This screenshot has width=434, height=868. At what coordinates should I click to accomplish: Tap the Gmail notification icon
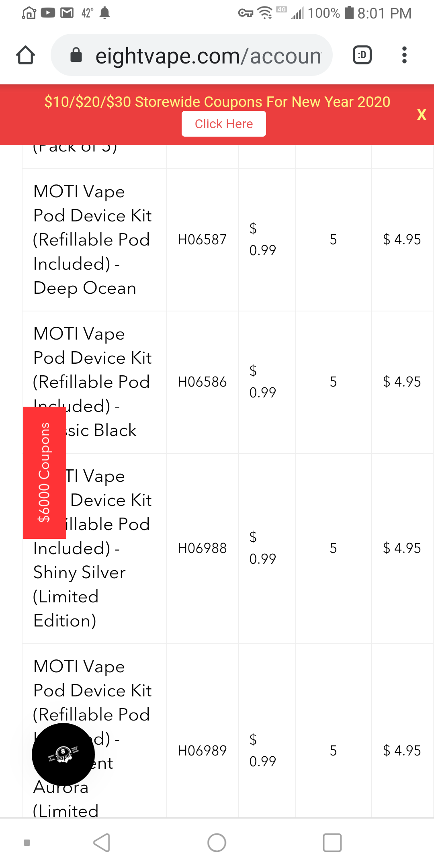click(67, 13)
